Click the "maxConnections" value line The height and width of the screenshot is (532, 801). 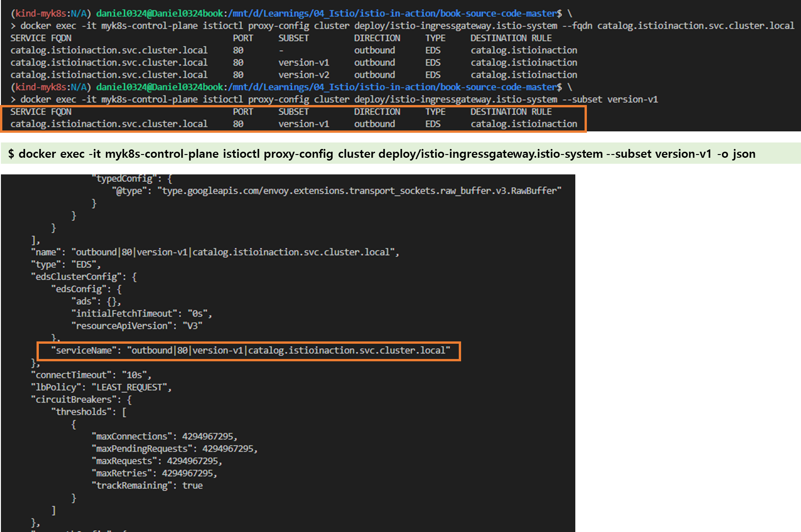(x=165, y=437)
